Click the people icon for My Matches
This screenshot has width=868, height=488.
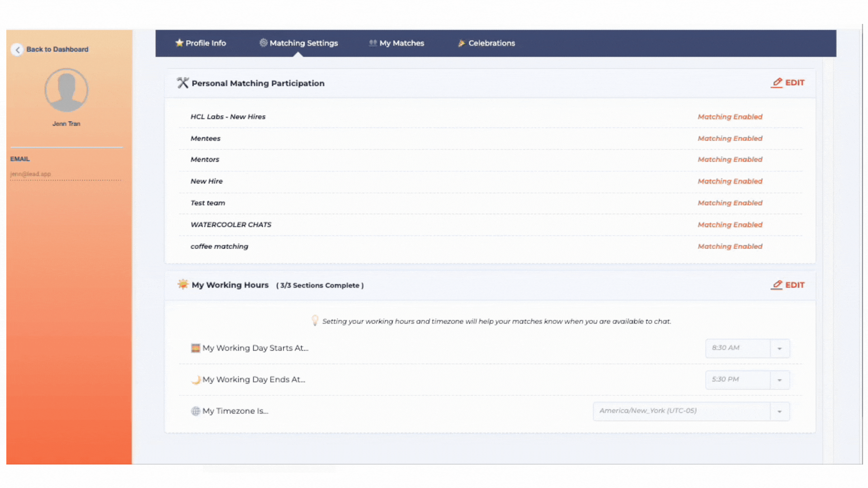point(373,43)
